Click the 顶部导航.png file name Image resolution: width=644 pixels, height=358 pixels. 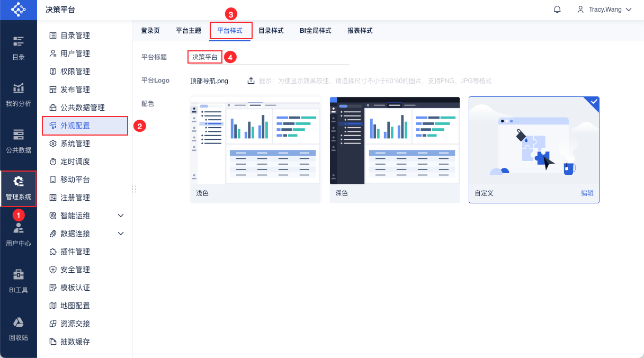pyautogui.click(x=209, y=81)
